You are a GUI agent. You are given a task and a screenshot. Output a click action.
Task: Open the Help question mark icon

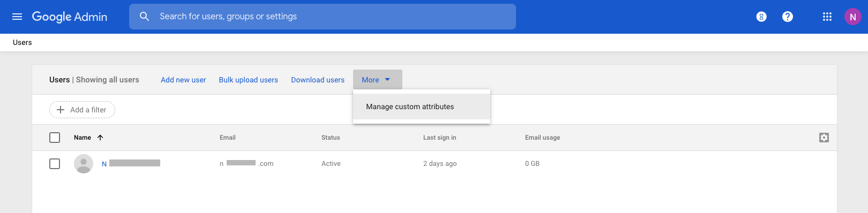tap(788, 17)
